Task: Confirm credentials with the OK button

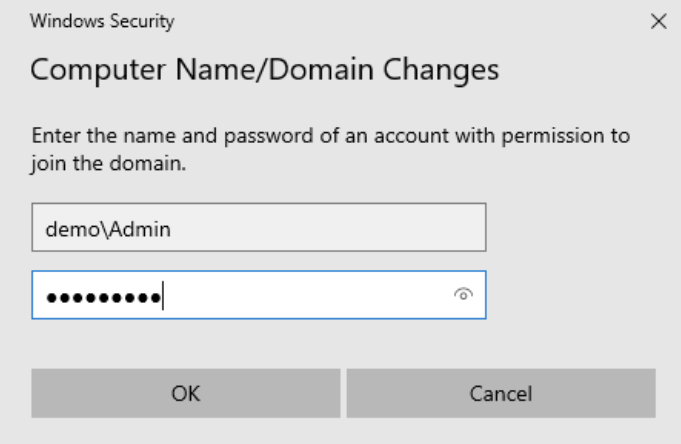Action: (186, 393)
